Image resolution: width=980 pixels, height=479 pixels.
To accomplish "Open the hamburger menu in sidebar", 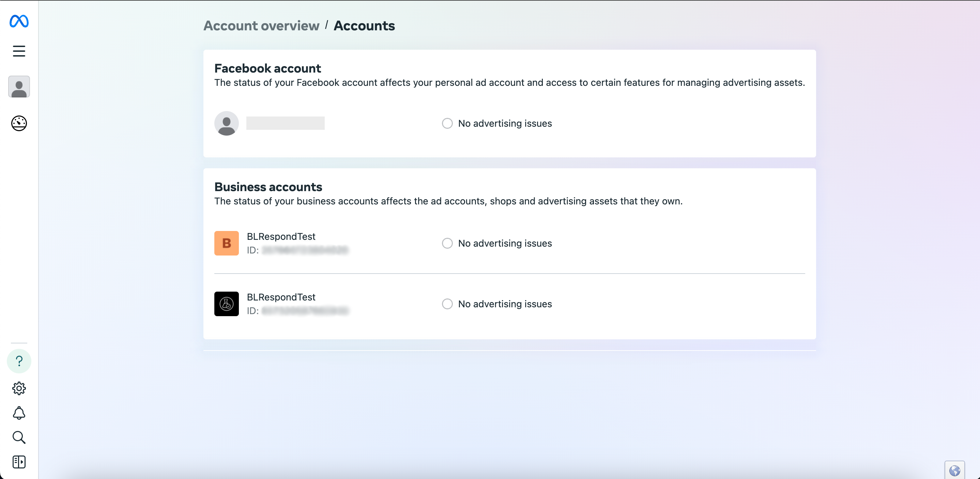I will point(19,51).
